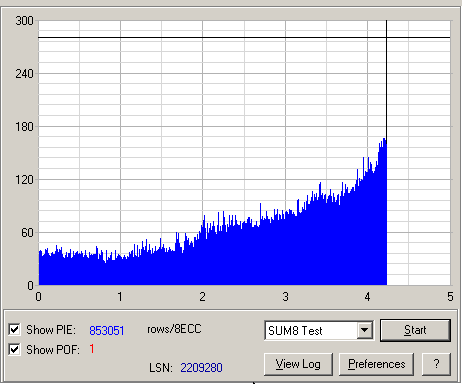This screenshot has height=384, width=462.
Task: Open the Preferences dialog
Action: (x=376, y=364)
